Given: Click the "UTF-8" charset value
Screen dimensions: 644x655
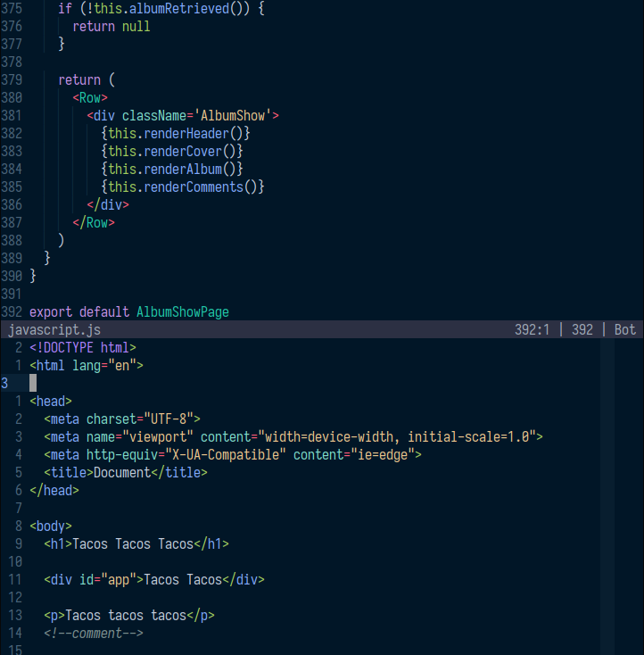Looking at the screenshot, I should pyautogui.click(x=169, y=419).
